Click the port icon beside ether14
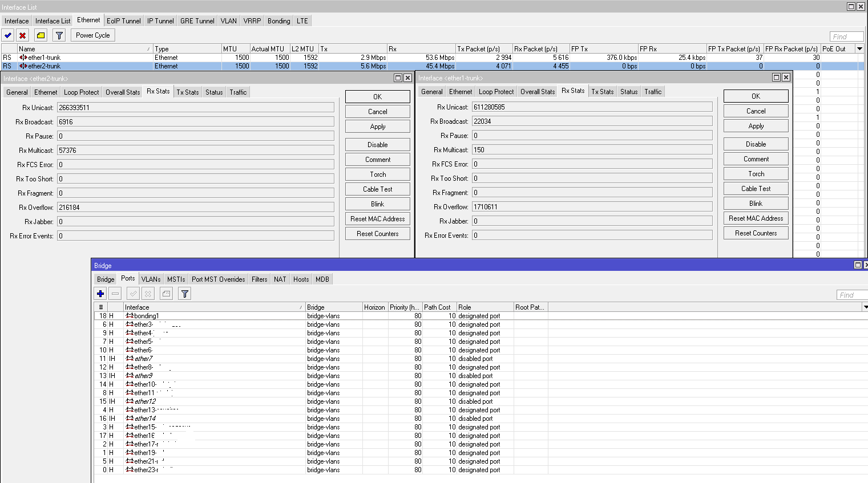868x483 pixels. point(130,419)
